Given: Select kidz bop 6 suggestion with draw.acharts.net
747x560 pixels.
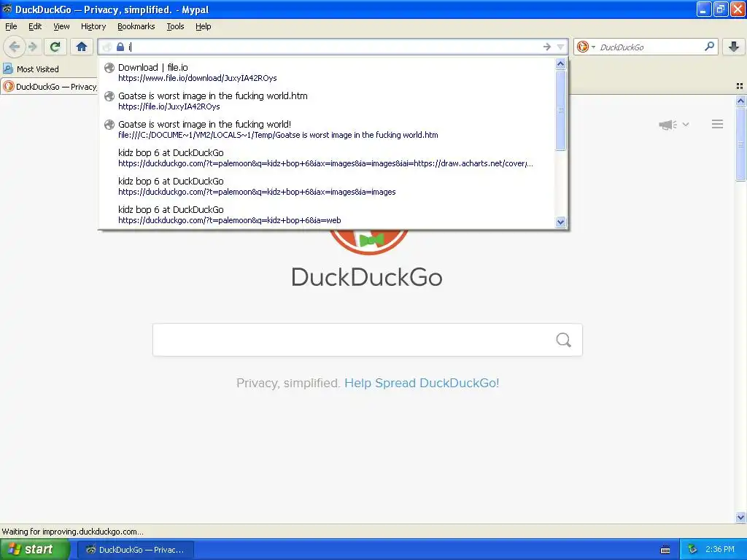Looking at the screenshot, I should point(327,157).
